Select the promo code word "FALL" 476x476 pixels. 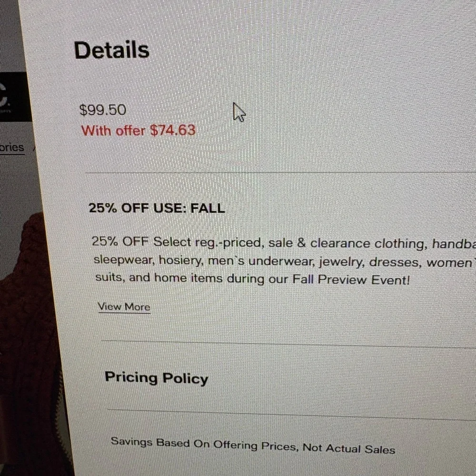pyautogui.click(x=208, y=208)
